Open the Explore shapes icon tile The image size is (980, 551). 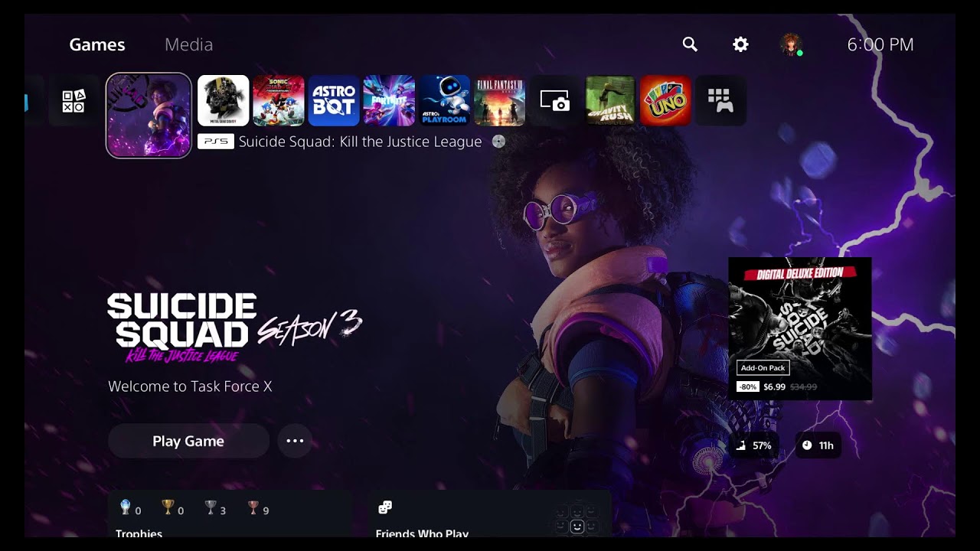[73, 100]
